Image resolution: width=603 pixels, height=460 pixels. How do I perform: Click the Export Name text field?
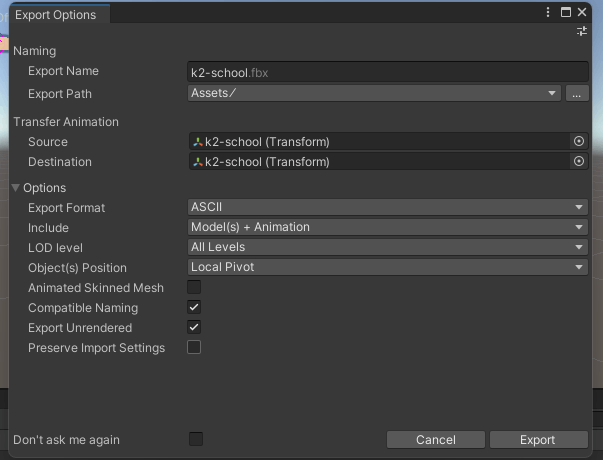pos(388,72)
